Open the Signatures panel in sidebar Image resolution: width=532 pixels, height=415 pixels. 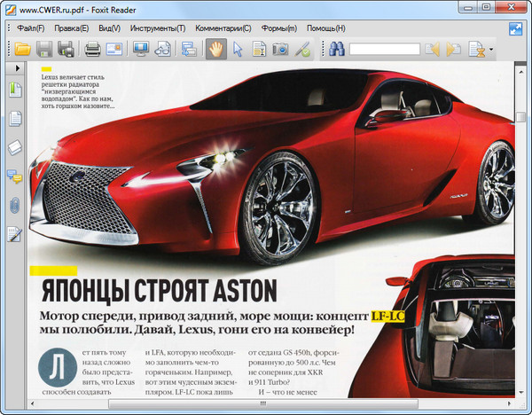14,234
